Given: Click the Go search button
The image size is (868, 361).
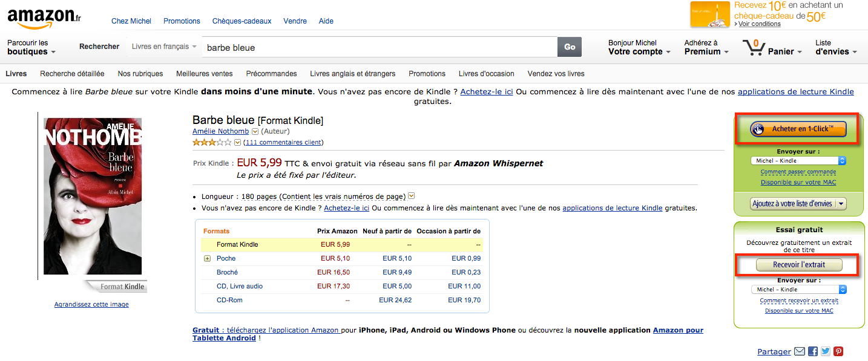Looking at the screenshot, I should (570, 47).
